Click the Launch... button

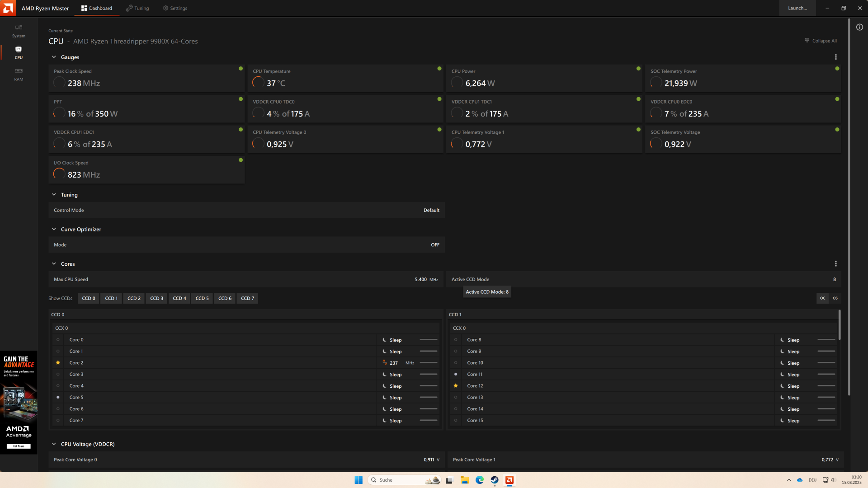pyautogui.click(x=797, y=8)
